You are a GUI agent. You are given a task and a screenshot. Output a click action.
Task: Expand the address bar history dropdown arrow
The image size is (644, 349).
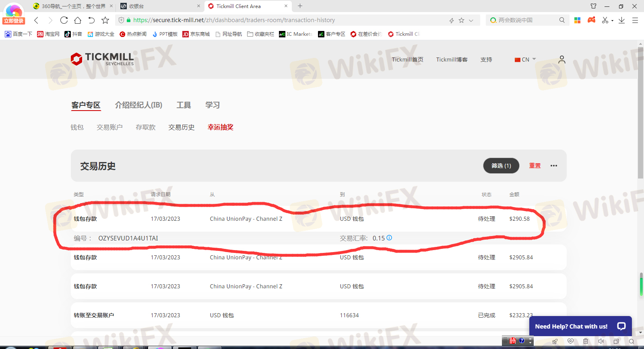pyautogui.click(x=471, y=21)
